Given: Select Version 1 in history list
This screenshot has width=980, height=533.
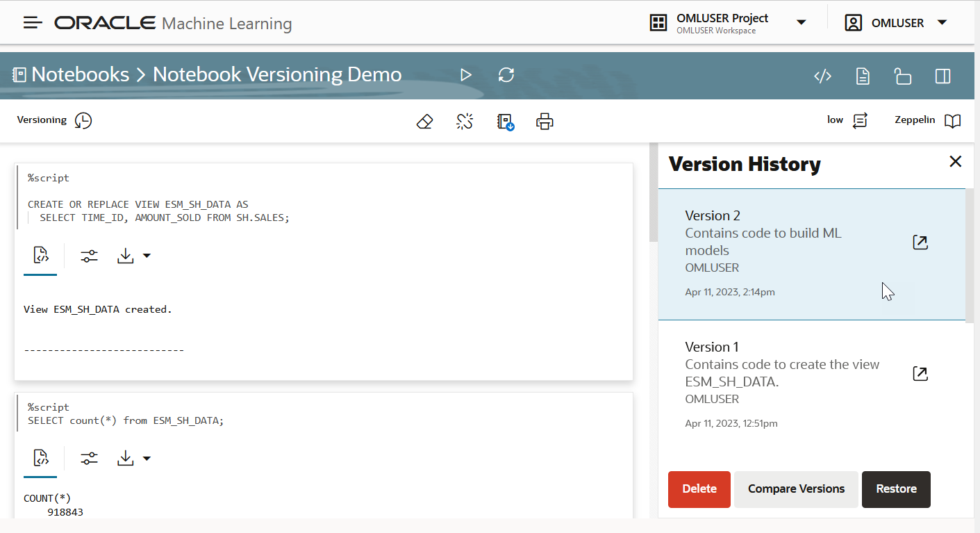Looking at the screenshot, I should click(811, 386).
